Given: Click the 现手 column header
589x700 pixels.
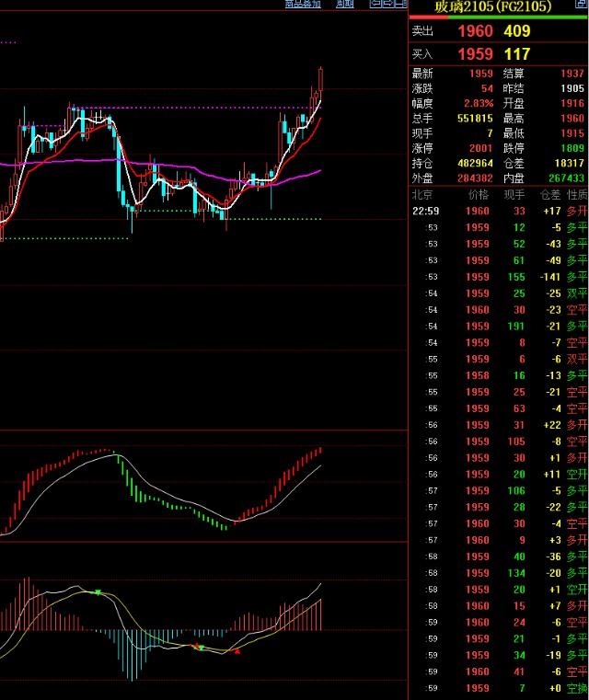Looking at the screenshot, I should pos(514,195).
